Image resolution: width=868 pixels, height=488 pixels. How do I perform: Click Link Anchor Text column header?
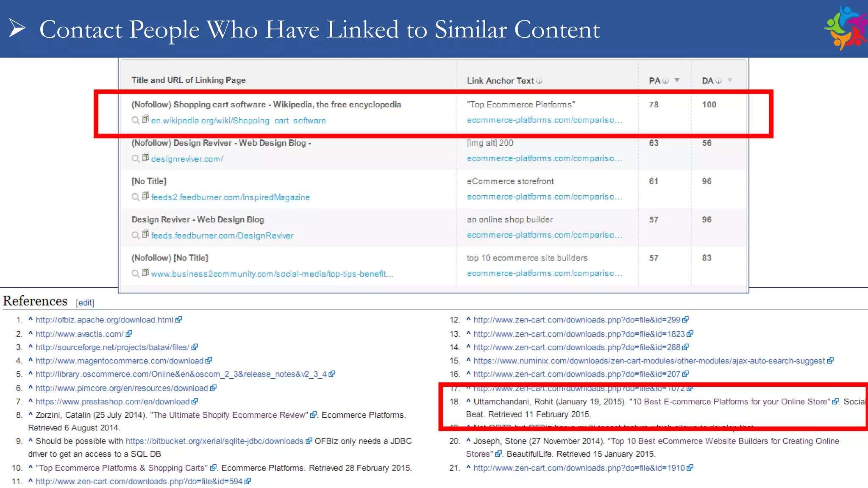click(501, 80)
